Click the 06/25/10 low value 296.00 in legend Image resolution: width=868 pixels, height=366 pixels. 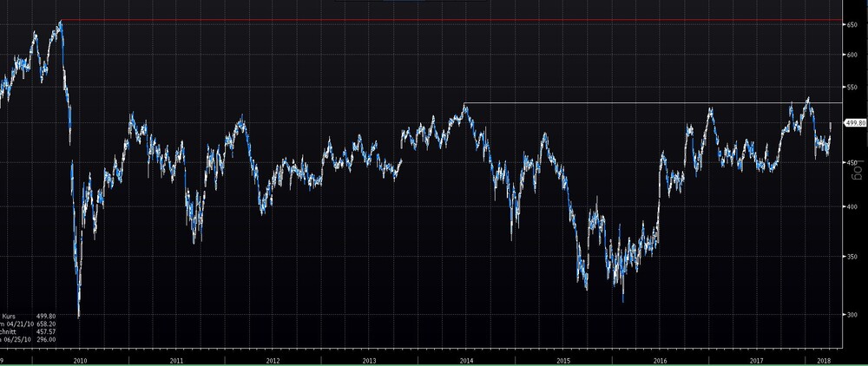[x=46, y=339]
